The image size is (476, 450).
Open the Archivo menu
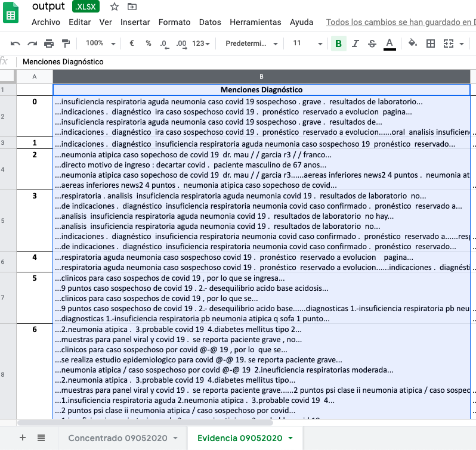[x=46, y=22]
